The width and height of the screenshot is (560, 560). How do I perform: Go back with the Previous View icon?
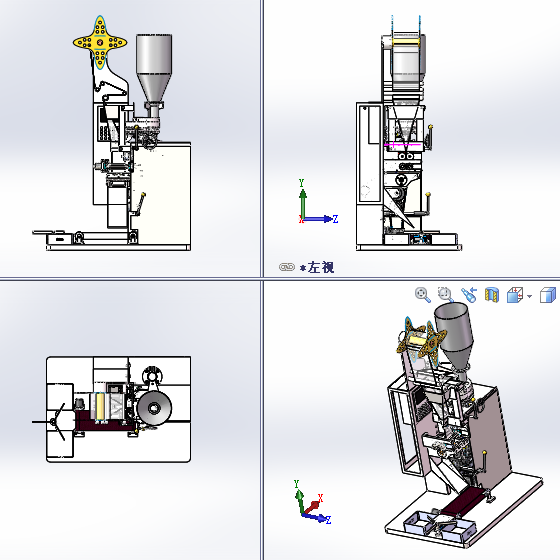pyautogui.click(x=469, y=295)
